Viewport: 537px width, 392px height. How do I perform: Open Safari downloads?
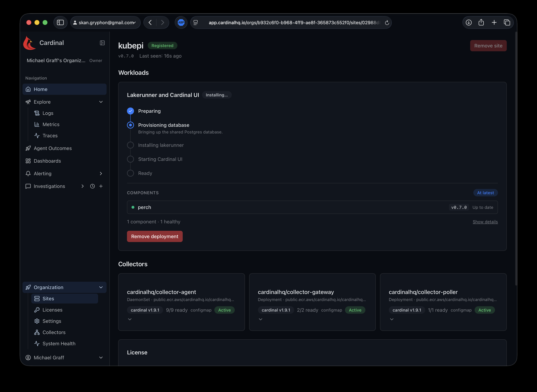tap(469, 22)
